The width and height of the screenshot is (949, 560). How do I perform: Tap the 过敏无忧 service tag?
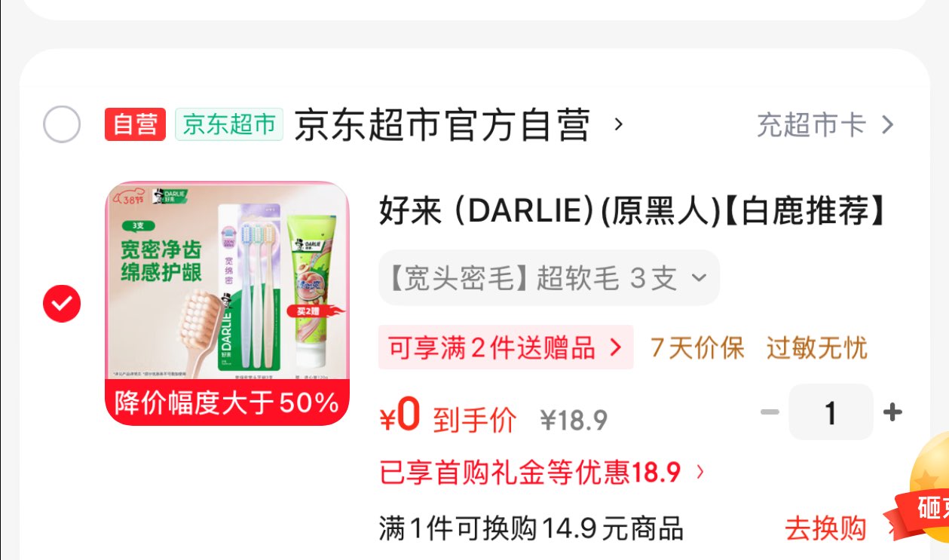pos(817,348)
